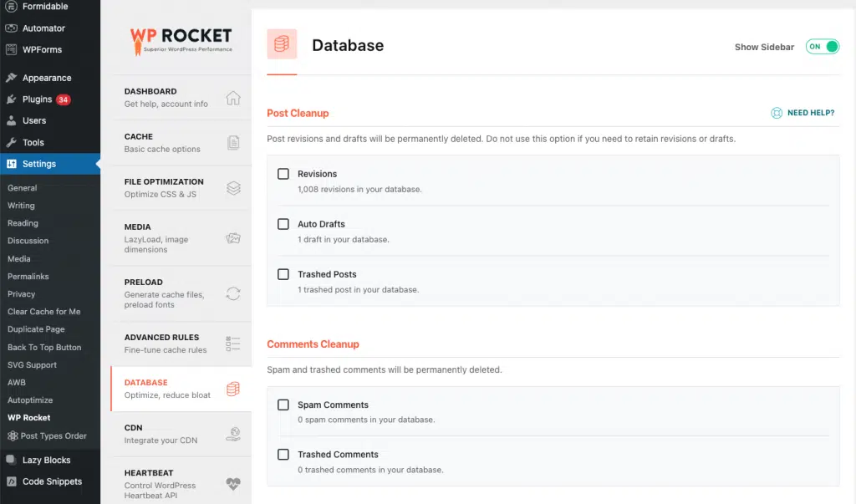
Task: Toggle the Show Sidebar switch off
Action: tap(823, 47)
